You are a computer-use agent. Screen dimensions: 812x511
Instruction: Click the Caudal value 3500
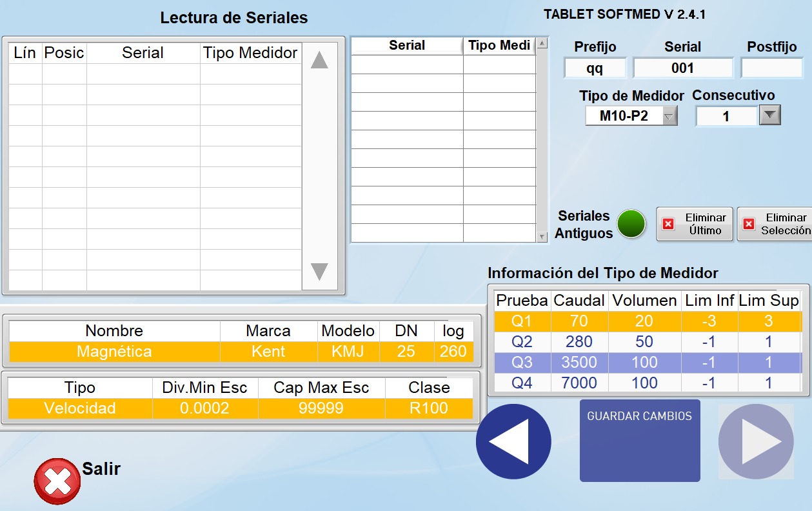click(x=579, y=363)
